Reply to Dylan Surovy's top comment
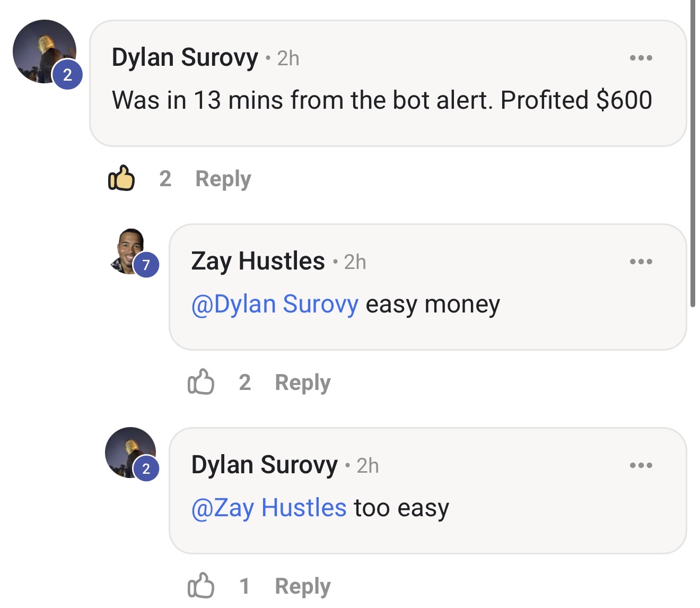 click(x=223, y=179)
